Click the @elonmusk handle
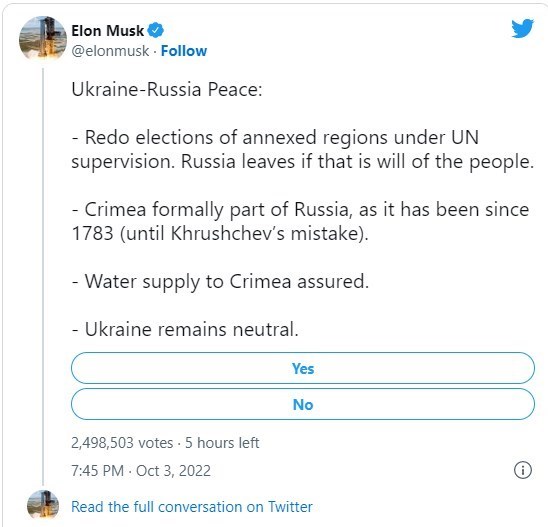Image resolution: width=548 pixels, height=527 pixels. [x=110, y=51]
